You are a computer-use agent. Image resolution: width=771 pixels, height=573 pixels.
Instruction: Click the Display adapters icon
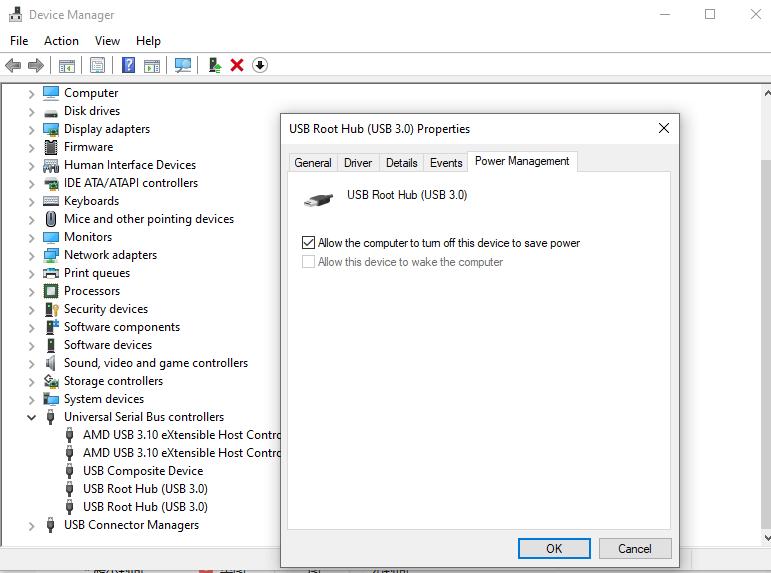coord(51,129)
